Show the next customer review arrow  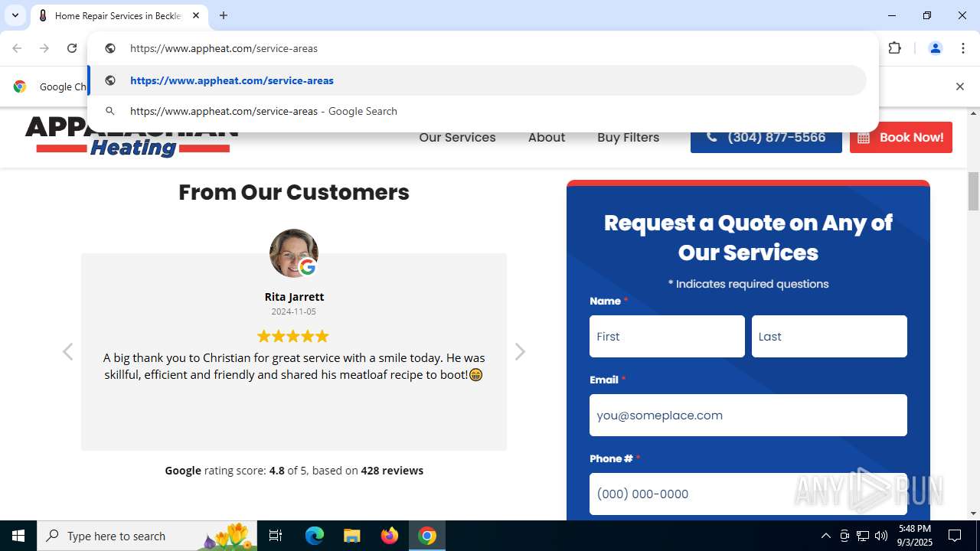[520, 351]
